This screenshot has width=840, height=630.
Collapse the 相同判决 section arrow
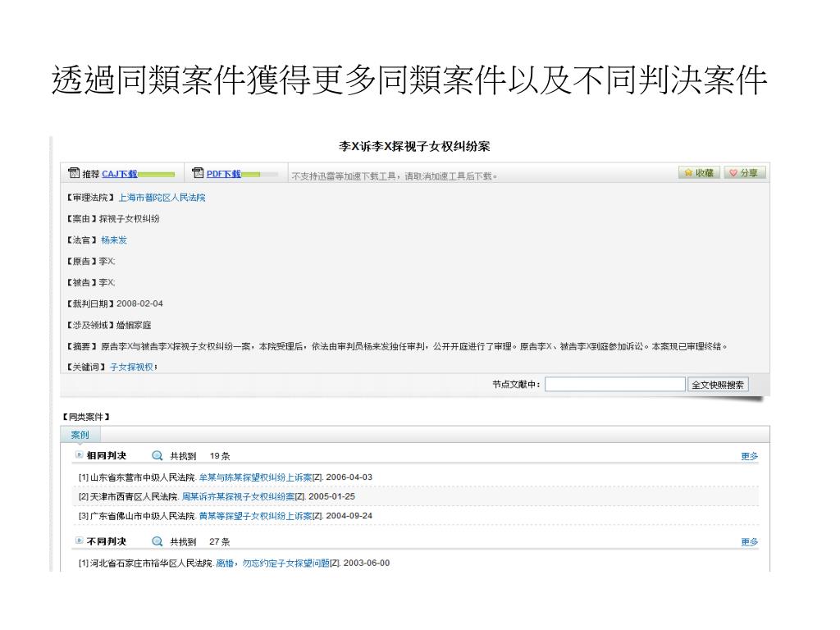pyautogui.click(x=80, y=454)
